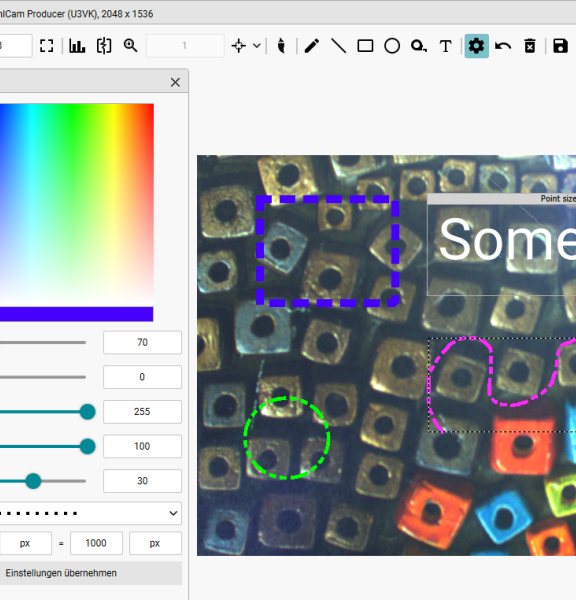
Task: Expand the crosshair options dropdown arrow
Action: [x=257, y=46]
